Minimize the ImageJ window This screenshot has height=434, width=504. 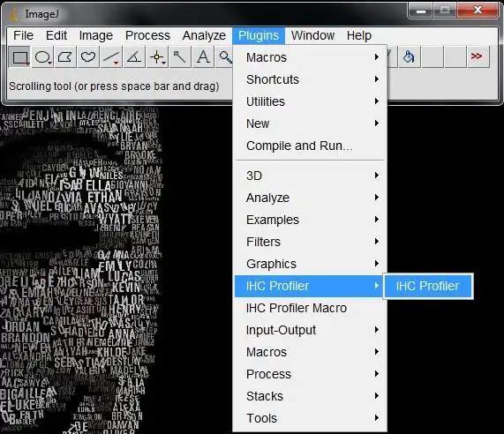[x=421, y=11]
